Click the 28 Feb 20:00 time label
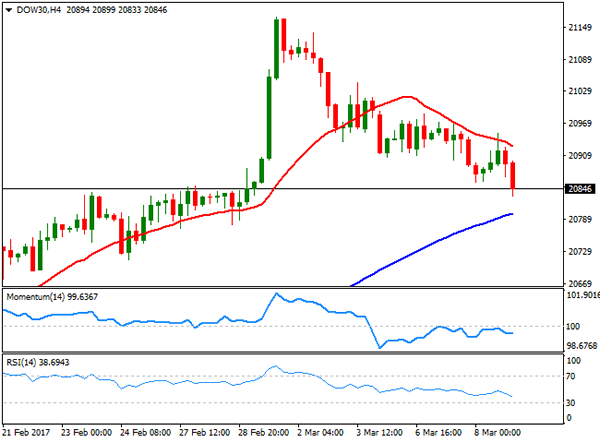The image size is (600, 443). tap(263, 433)
